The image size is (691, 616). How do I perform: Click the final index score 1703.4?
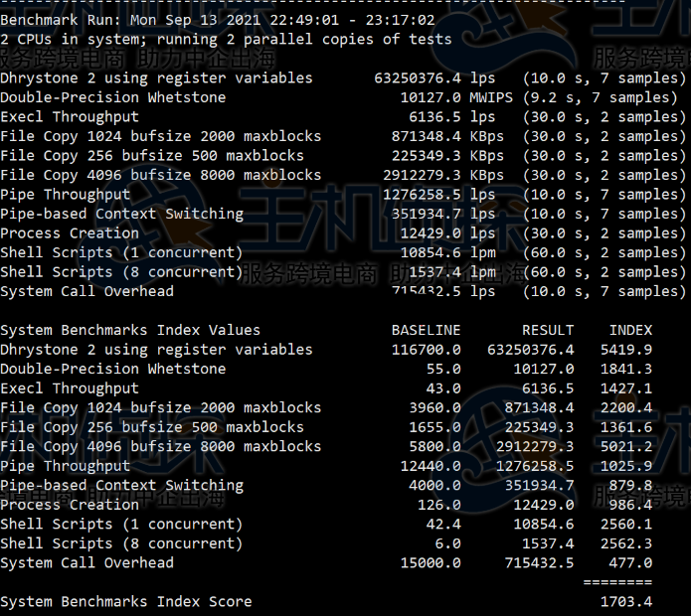[x=625, y=601]
